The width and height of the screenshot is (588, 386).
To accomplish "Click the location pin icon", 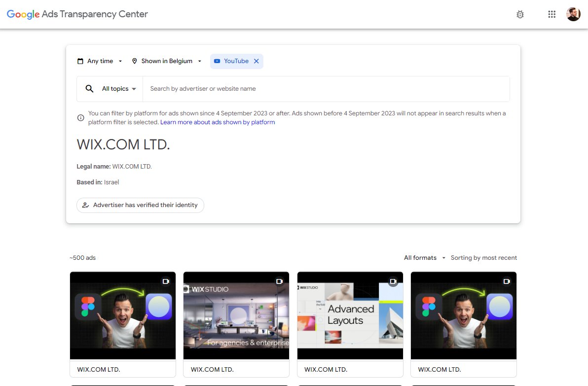I will [135, 61].
